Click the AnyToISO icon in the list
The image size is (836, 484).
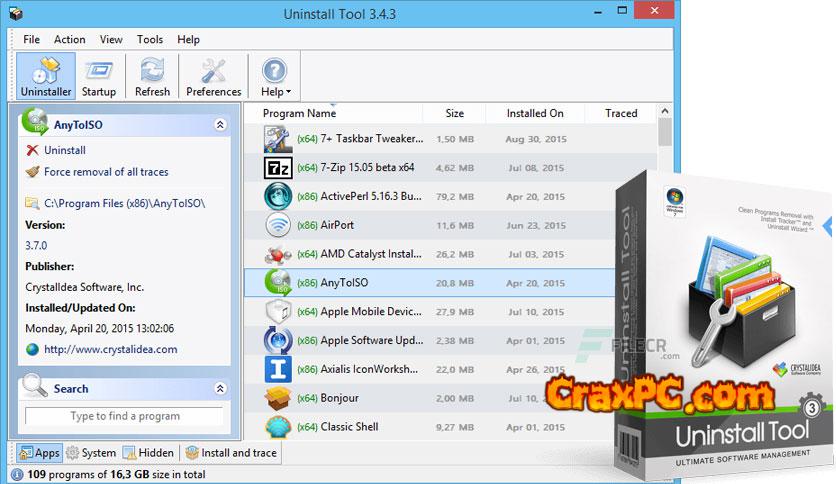coord(278,283)
